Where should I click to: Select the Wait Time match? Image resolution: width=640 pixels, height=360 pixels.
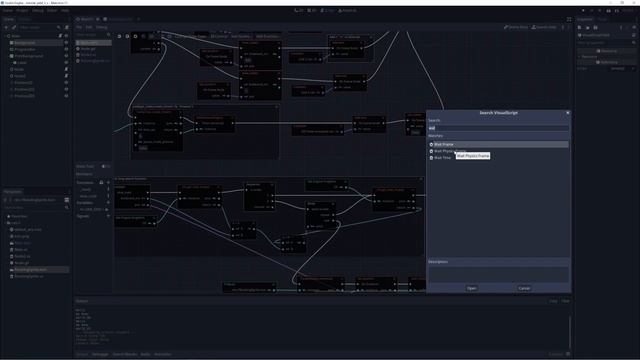[442, 158]
